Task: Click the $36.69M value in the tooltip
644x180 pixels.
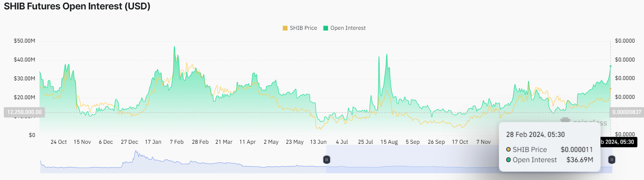Action: point(580,160)
